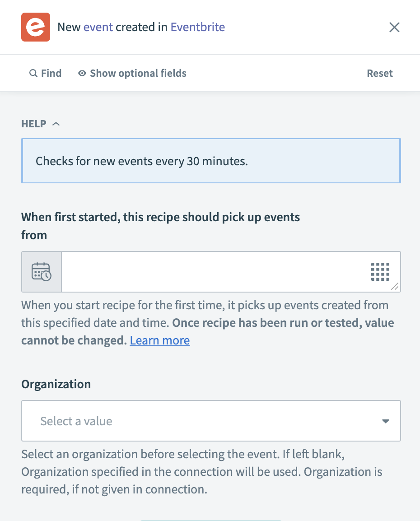Click the datapill grid icon in date field

click(380, 271)
